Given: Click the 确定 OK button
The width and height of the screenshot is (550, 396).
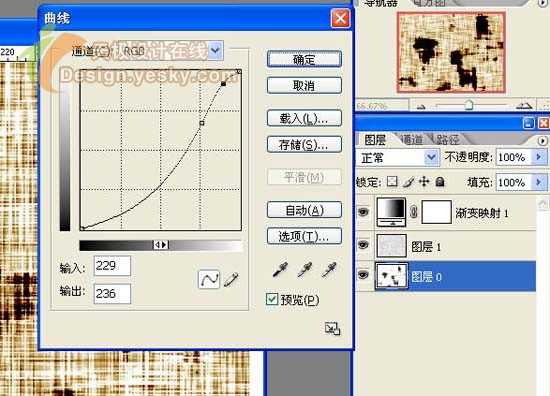Looking at the screenshot, I should [x=304, y=59].
